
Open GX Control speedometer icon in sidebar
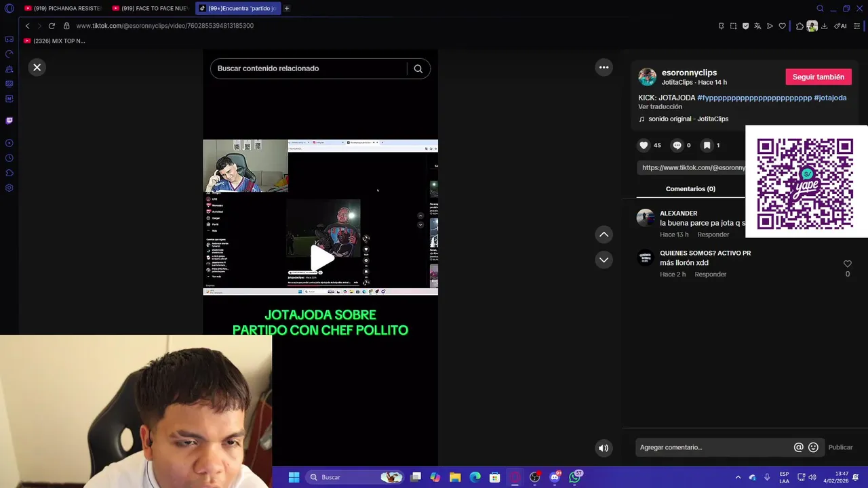9,54
